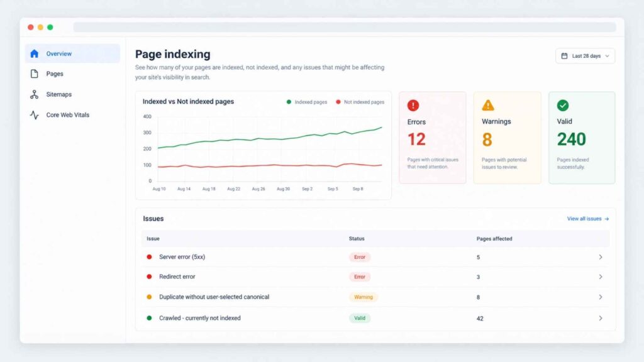Image resolution: width=644 pixels, height=362 pixels.
Task: Expand the Redirect error row chevron
Action: [x=601, y=277]
